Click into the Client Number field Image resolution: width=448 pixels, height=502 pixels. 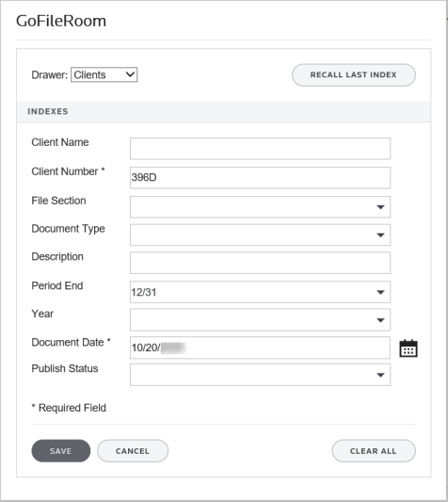pyautogui.click(x=260, y=178)
